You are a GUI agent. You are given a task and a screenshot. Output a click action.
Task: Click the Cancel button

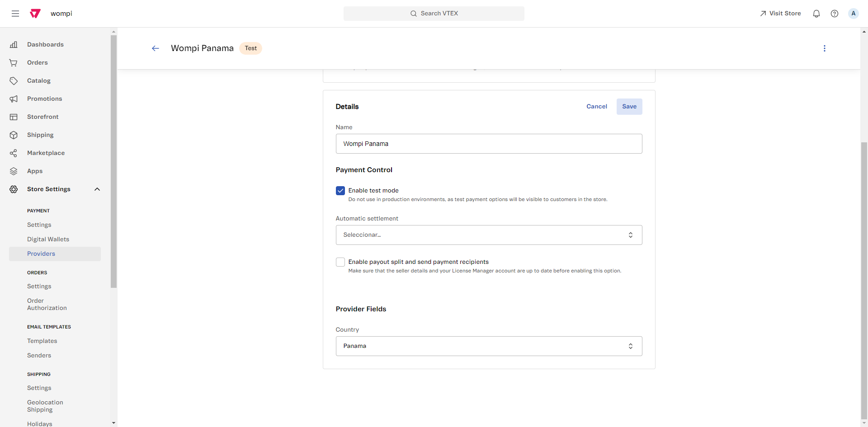pyautogui.click(x=596, y=107)
